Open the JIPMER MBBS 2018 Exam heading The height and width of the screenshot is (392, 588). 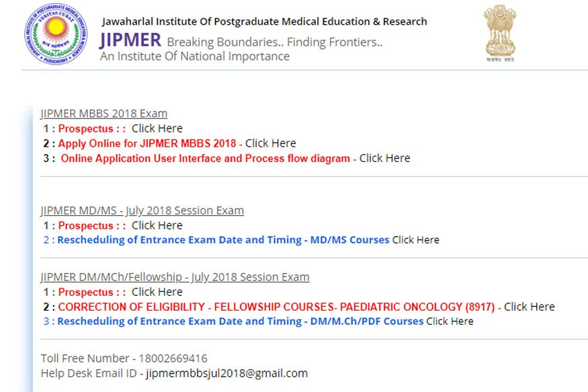coord(103,114)
